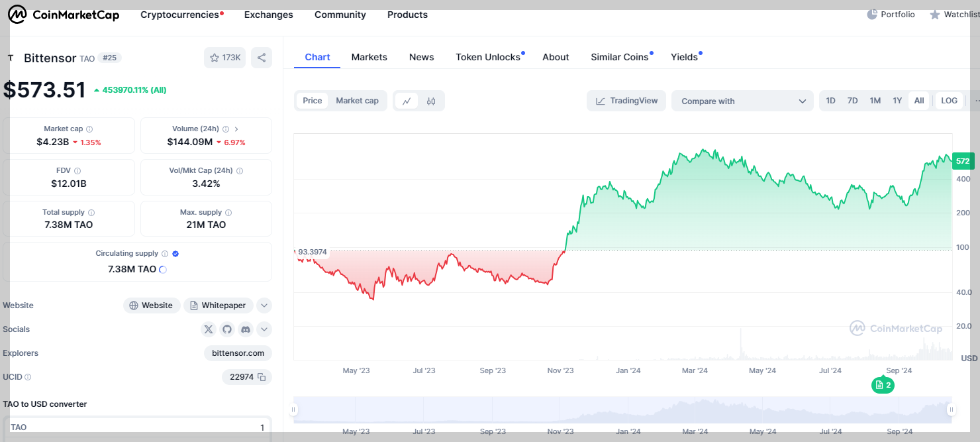Open info icon beside UCID
This screenshot has width=980, height=442.
click(28, 377)
